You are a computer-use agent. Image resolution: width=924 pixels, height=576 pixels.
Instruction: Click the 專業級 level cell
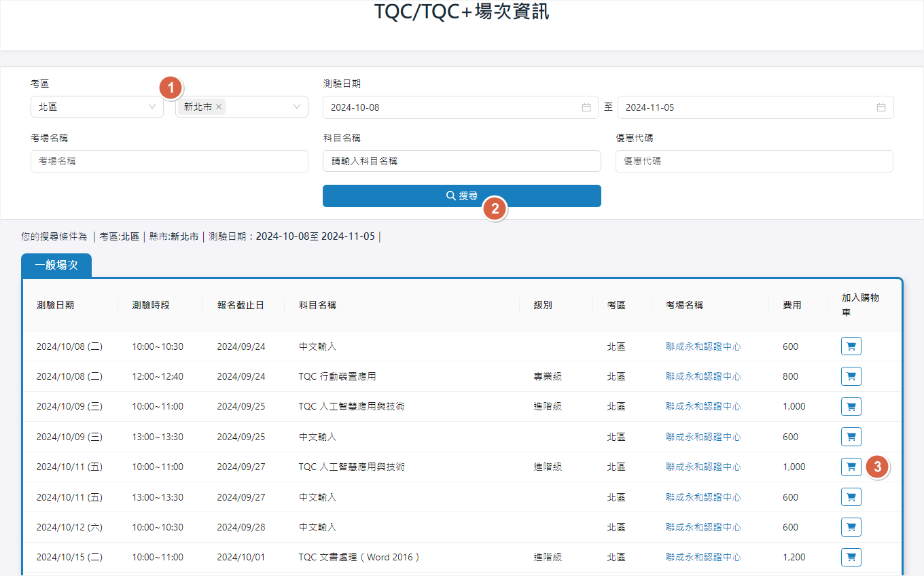click(x=548, y=376)
